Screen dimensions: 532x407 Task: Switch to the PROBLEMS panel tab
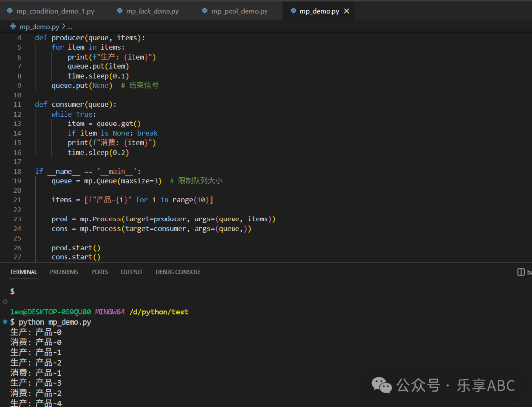[64, 272]
